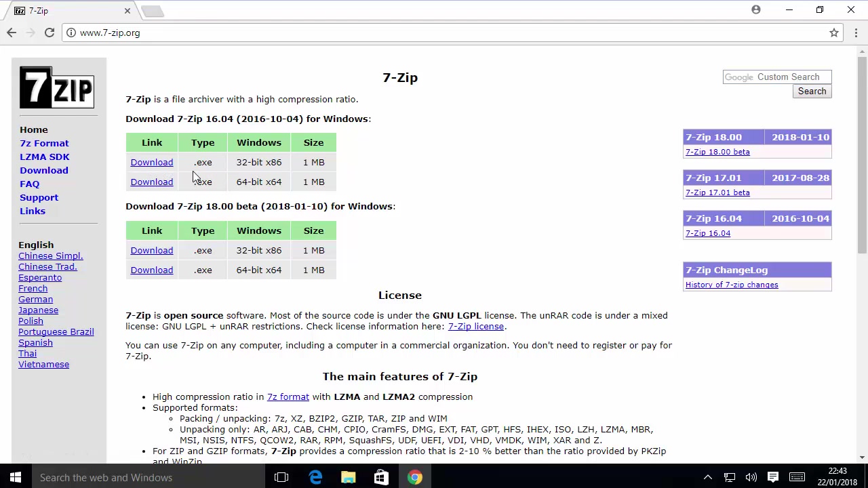Click the touch keyboard tray icon
The width and height of the screenshot is (868, 488).
coord(797,477)
